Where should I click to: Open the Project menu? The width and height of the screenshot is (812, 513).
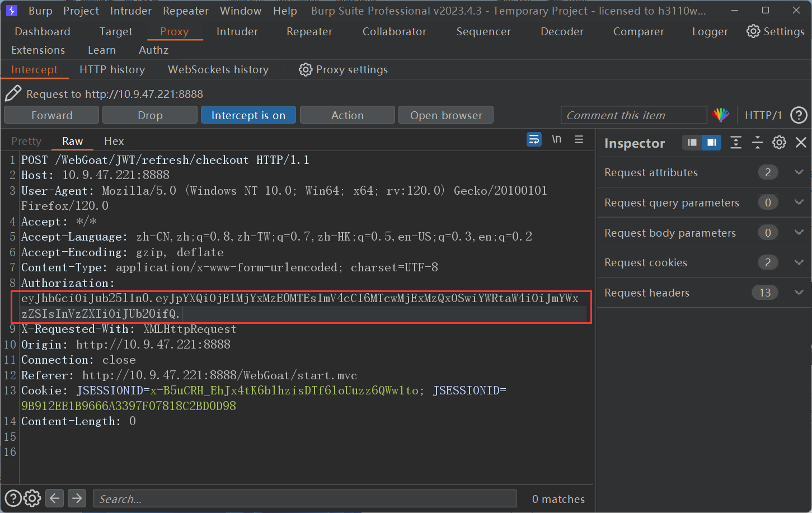click(x=81, y=11)
